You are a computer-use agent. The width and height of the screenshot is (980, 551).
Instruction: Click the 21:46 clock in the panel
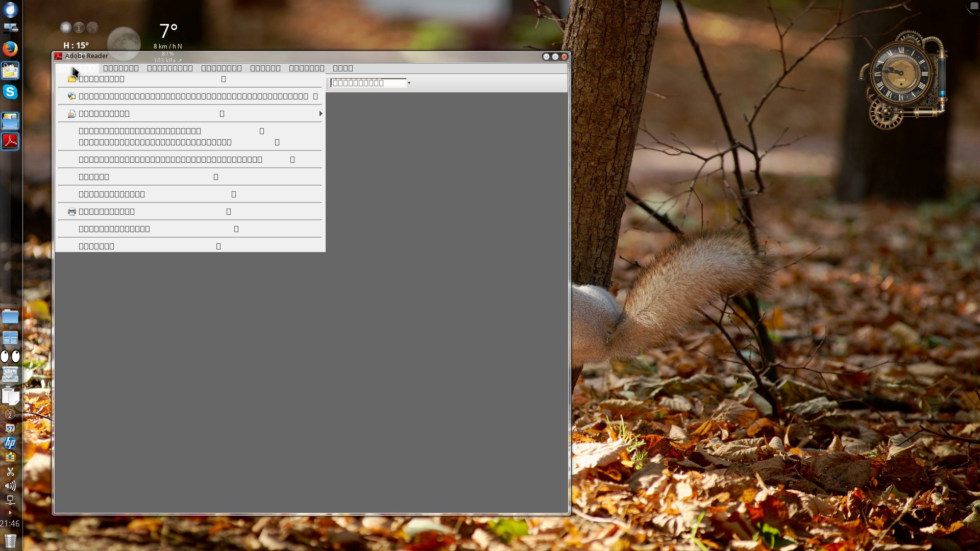click(10, 524)
